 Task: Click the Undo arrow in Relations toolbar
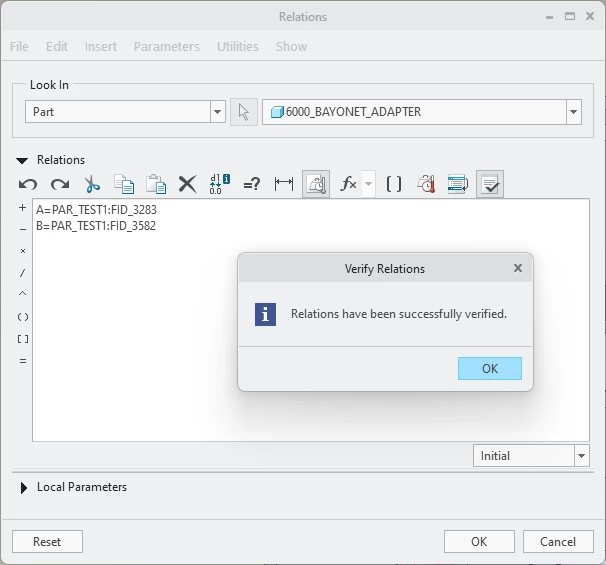click(28, 184)
